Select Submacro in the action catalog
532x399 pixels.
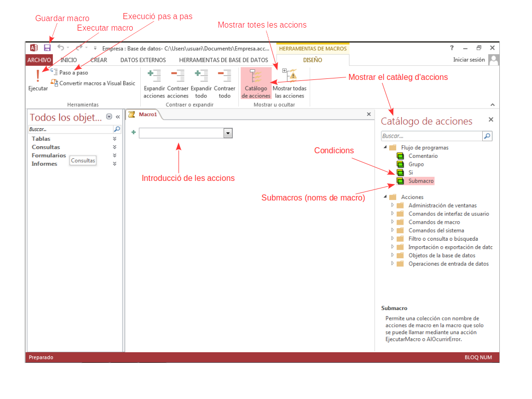[x=420, y=181]
